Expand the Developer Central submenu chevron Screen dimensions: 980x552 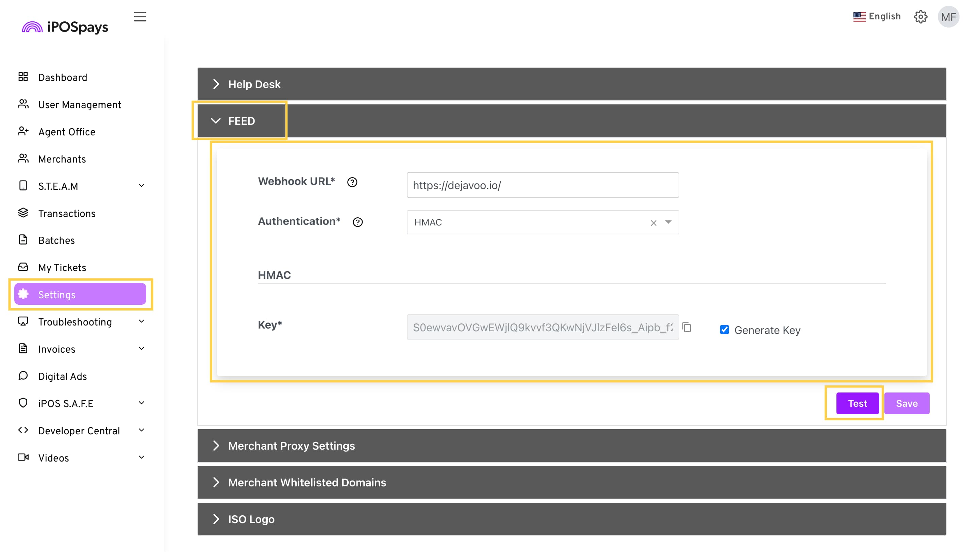click(142, 430)
